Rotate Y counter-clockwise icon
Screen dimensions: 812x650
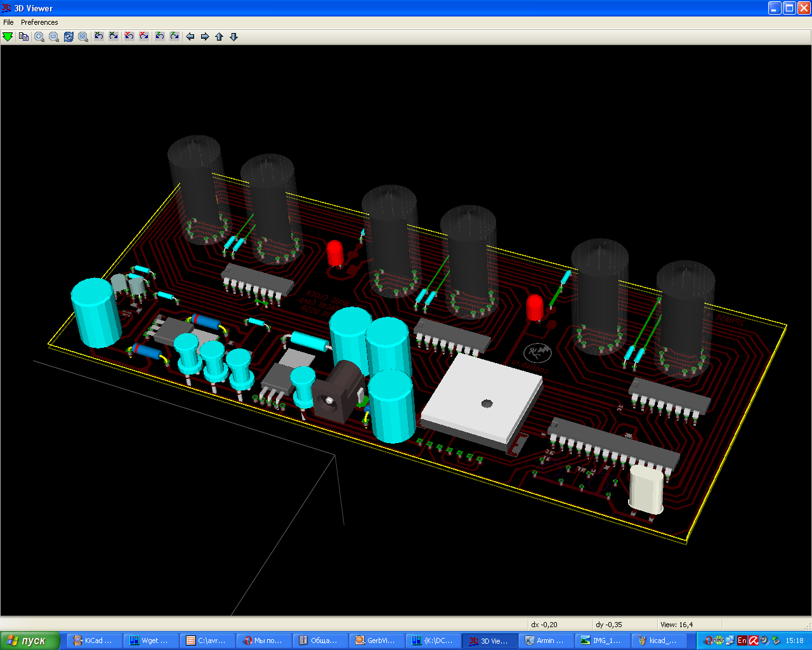tap(129, 37)
